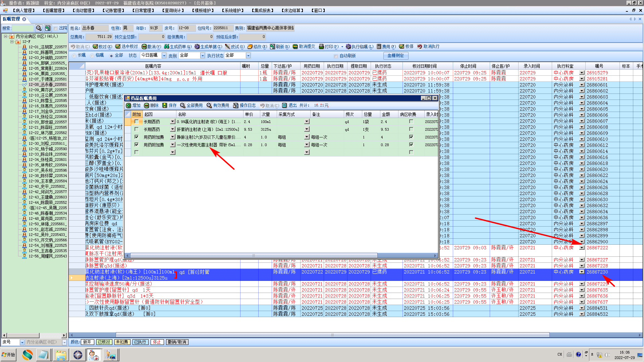Open the 【查询统计】 menu
The width and height of the screenshot is (644, 362).
pyautogui.click(x=173, y=10)
